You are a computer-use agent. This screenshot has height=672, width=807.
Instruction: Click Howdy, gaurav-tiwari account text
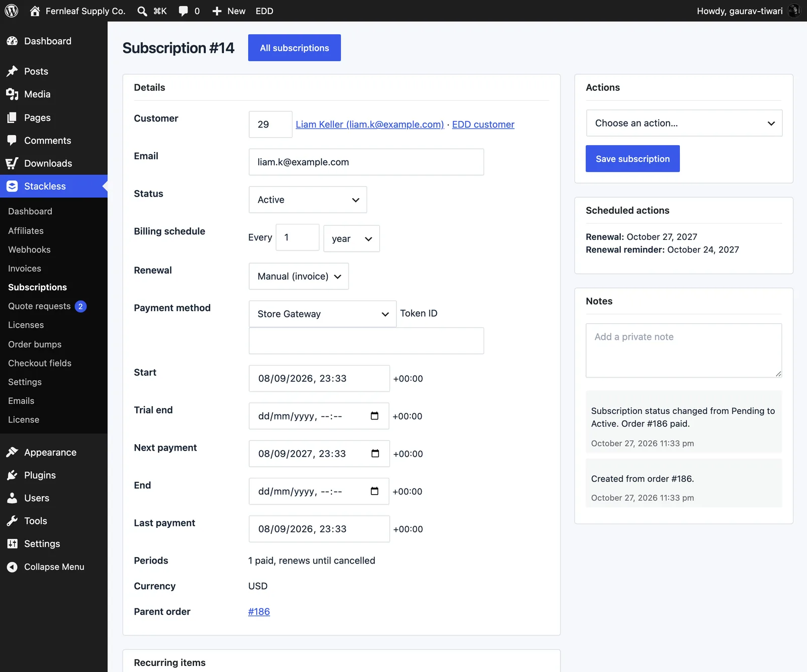coord(739,11)
